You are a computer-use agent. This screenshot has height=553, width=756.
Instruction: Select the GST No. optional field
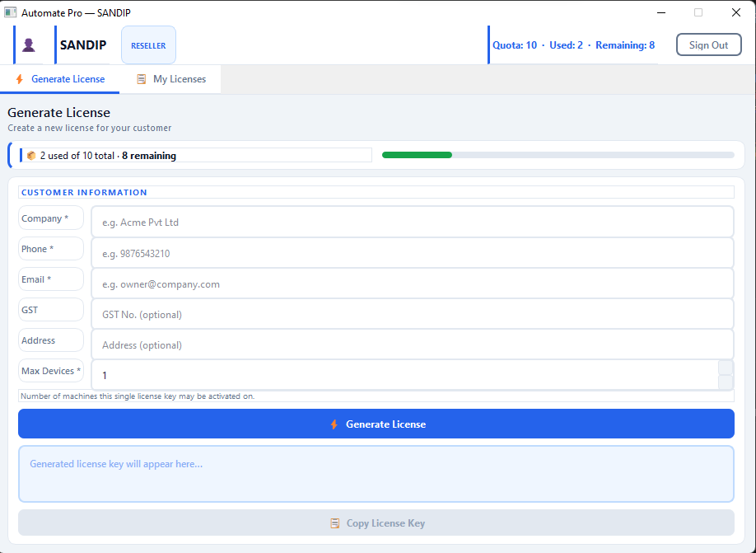(x=413, y=314)
